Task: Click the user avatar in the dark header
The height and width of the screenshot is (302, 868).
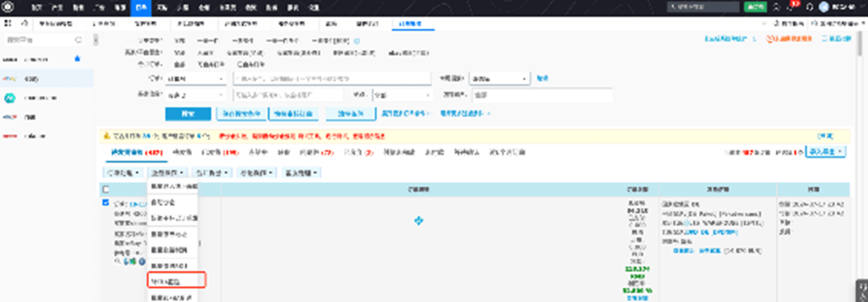Action: coord(824,7)
